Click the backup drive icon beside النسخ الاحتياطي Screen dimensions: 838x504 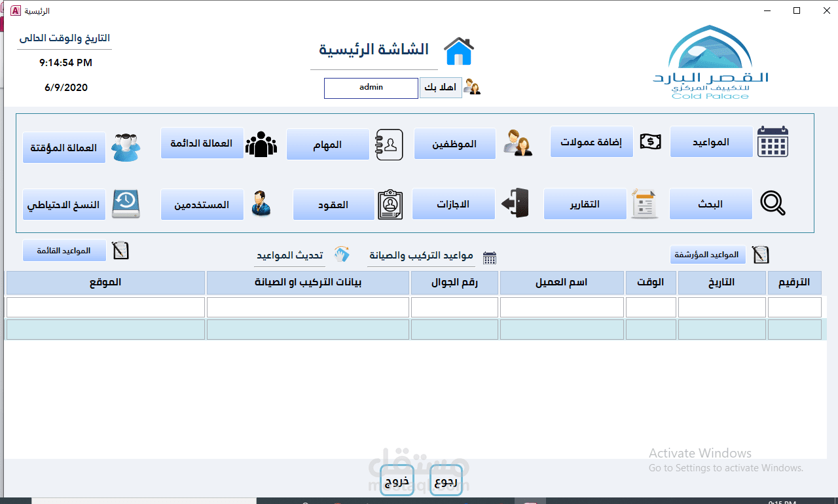(x=126, y=204)
